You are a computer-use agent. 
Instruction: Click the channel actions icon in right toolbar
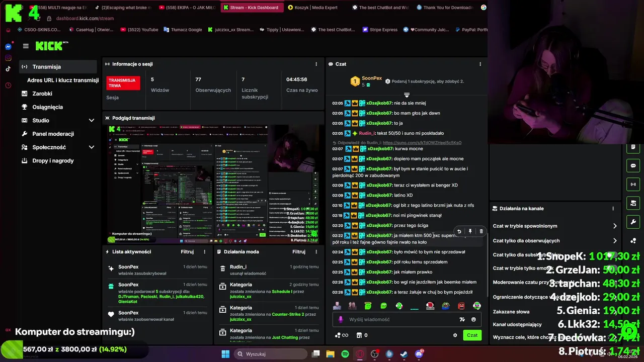[633, 203]
